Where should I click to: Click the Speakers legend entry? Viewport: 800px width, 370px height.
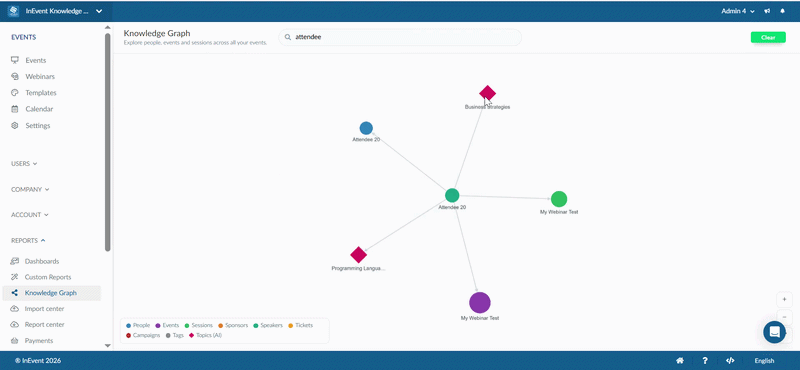268,326
